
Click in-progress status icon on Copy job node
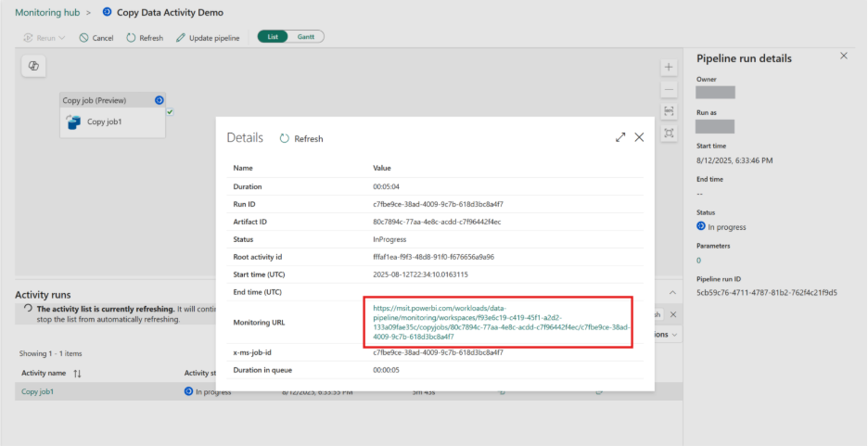coord(159,100)
